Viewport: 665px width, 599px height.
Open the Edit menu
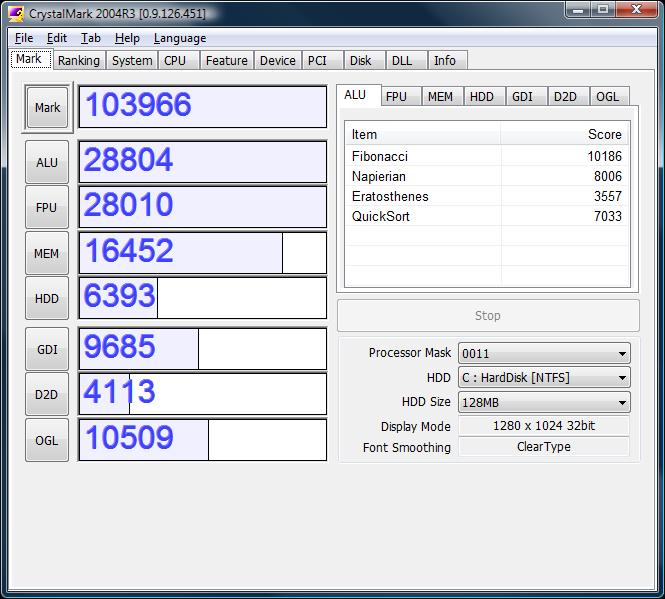tap(56, 38)
